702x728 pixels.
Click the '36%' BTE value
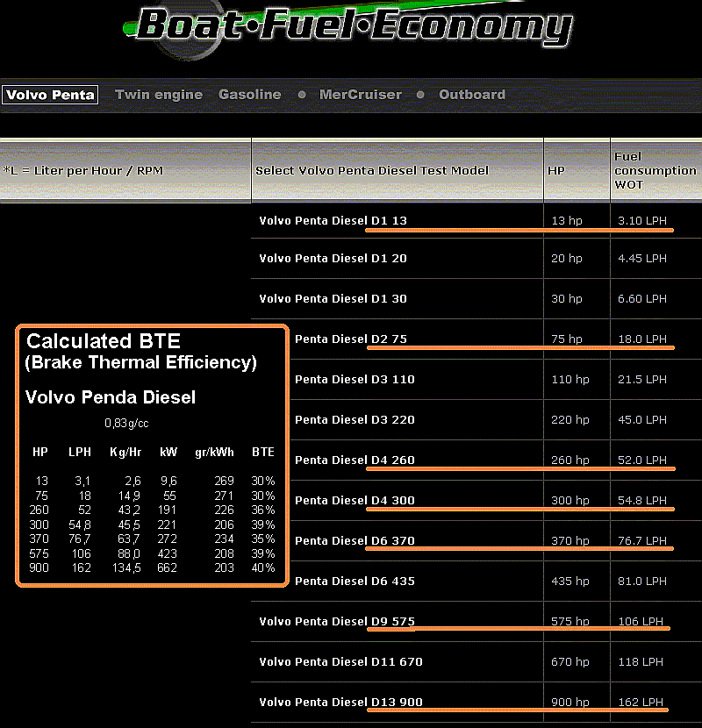tap(263, 510)
